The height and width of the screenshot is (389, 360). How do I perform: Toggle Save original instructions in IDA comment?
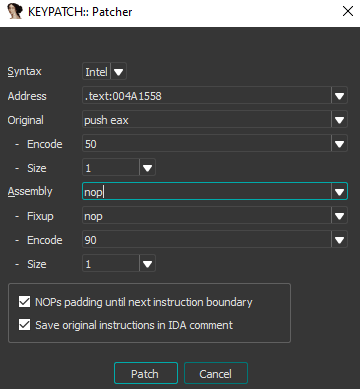tap(24, 325)
